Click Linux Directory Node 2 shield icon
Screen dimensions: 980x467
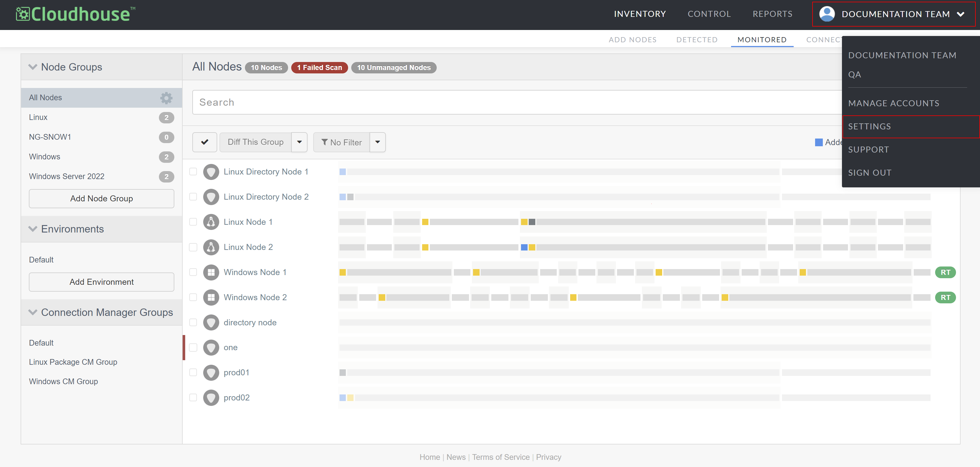[x=211, y=197]
